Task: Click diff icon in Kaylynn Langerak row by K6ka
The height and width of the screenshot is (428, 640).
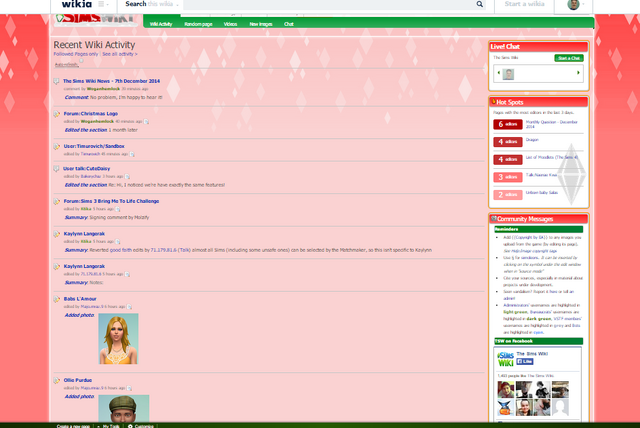Action: [x=118, y=242]
